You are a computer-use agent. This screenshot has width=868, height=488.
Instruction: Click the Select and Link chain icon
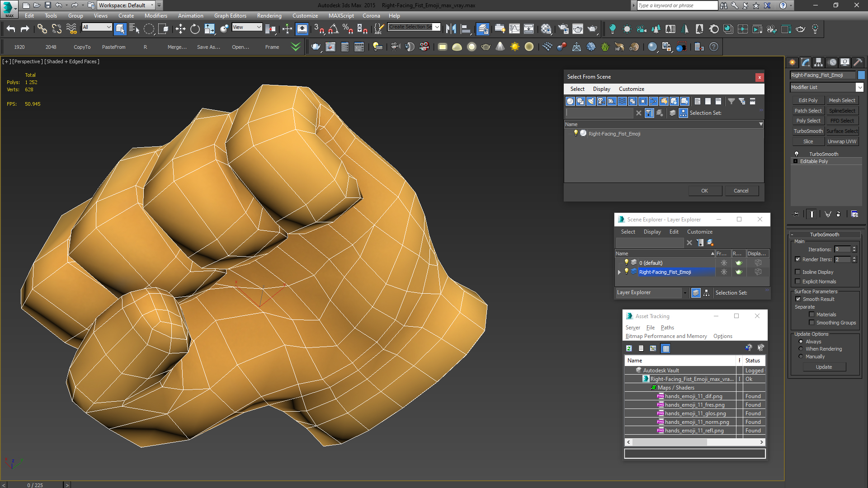tap(42, 29)
